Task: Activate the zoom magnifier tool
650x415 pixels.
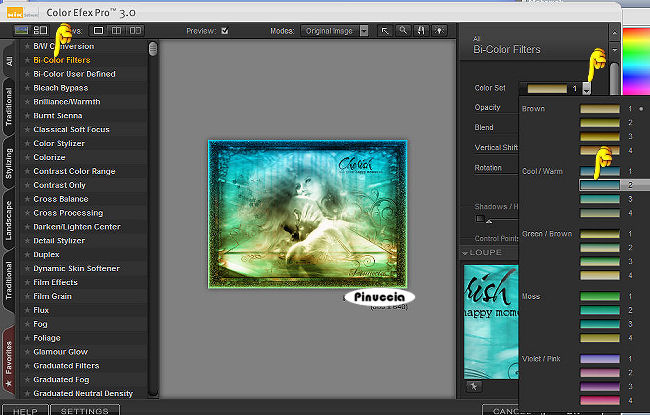Action: 403,31
